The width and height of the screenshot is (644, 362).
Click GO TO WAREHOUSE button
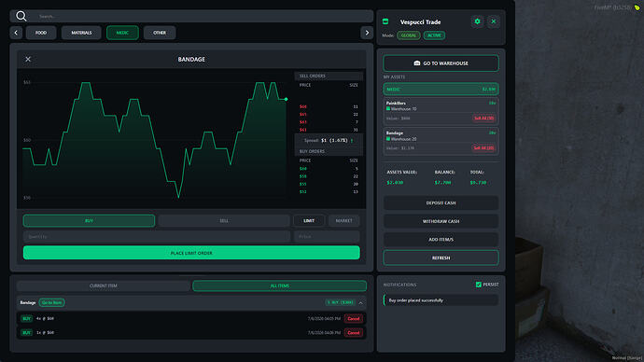[441, 63]
